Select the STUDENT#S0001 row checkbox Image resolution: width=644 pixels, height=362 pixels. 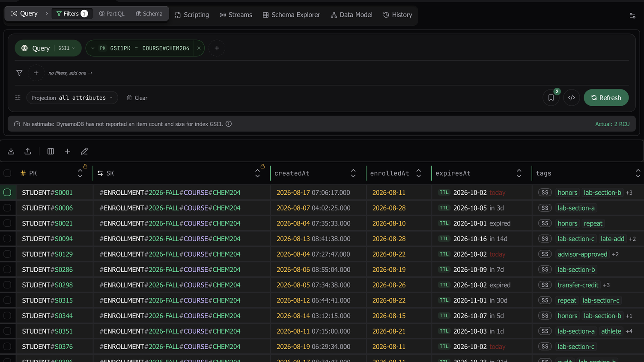coord(7,193)
